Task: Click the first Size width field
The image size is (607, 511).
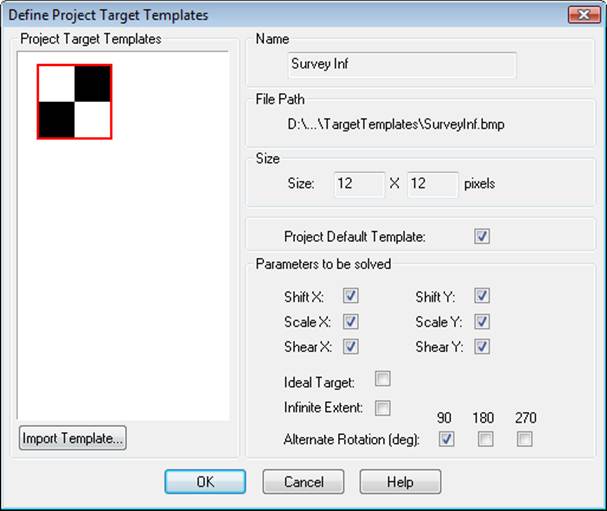Action: point(359,184)
